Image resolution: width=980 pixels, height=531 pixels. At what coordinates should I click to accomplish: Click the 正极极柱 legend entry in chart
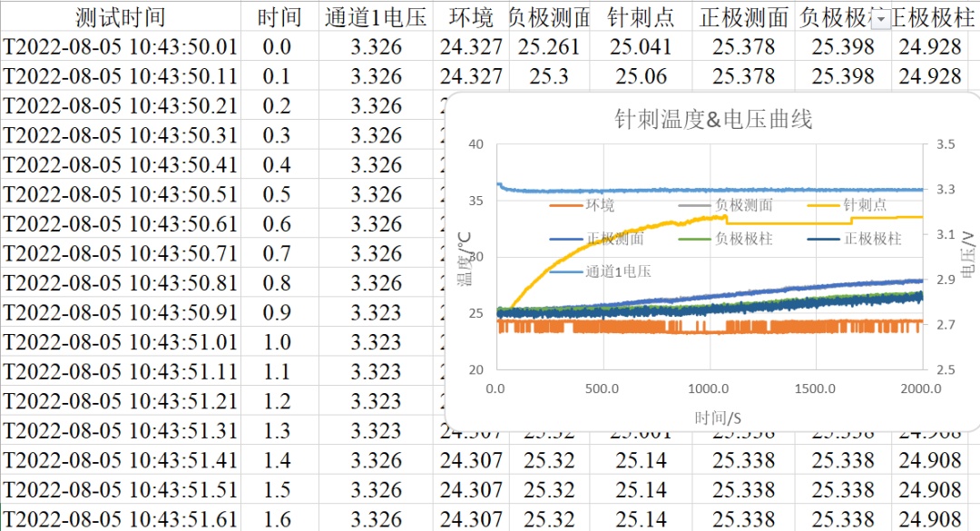point(872,239)
